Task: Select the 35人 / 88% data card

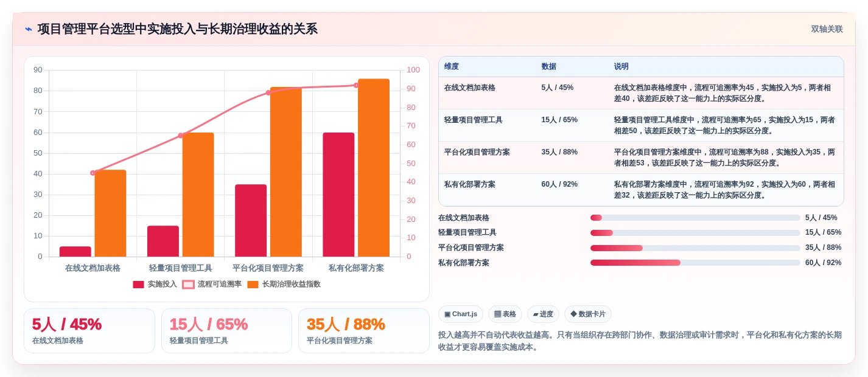Action: (x=364, y=331)
